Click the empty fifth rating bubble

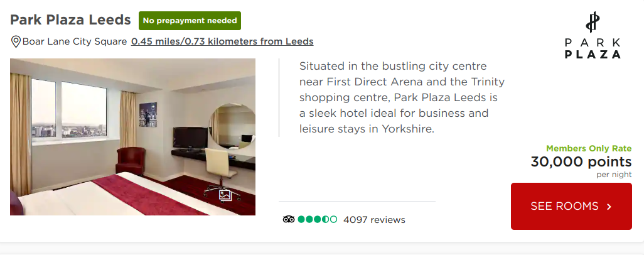(x=333, y=219)
